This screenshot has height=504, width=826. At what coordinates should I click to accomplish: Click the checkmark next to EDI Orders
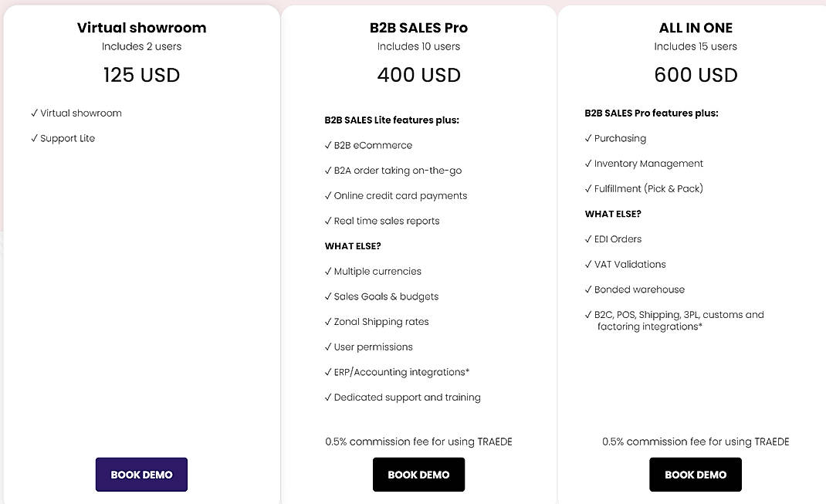[588, 238]
